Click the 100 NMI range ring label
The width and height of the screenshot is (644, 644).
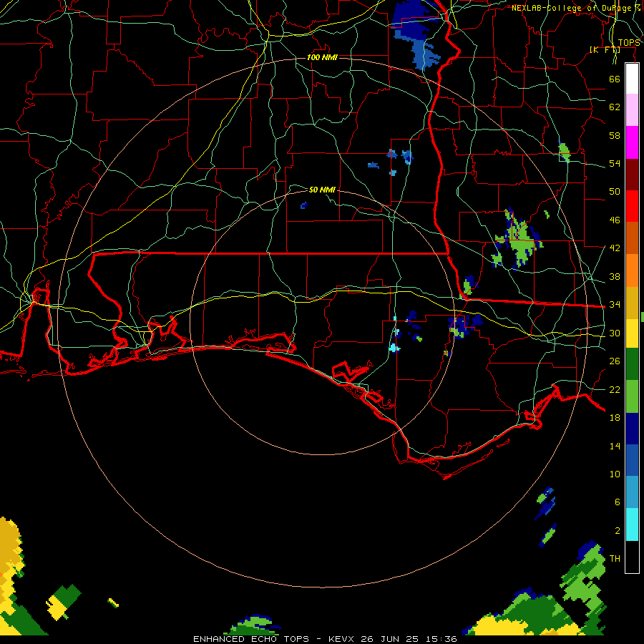(x=322, y=57)
